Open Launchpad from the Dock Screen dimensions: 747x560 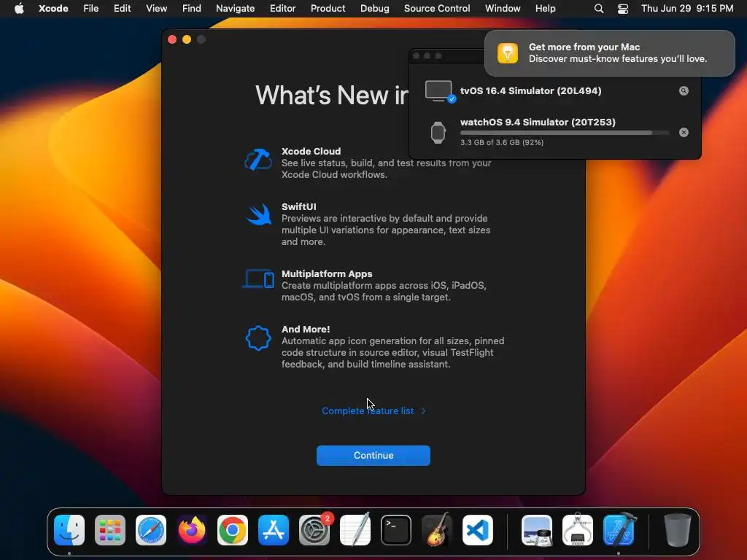point(110,530)
